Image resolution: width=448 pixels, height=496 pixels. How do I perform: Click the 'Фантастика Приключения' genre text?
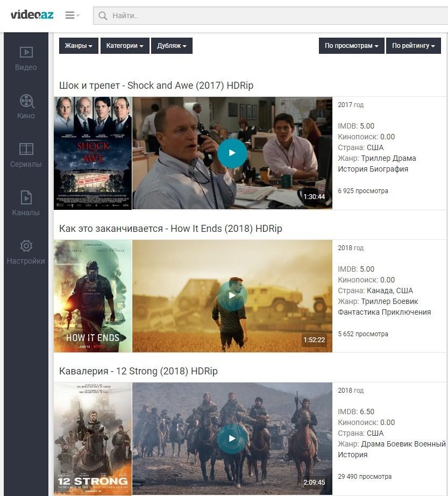385,312
